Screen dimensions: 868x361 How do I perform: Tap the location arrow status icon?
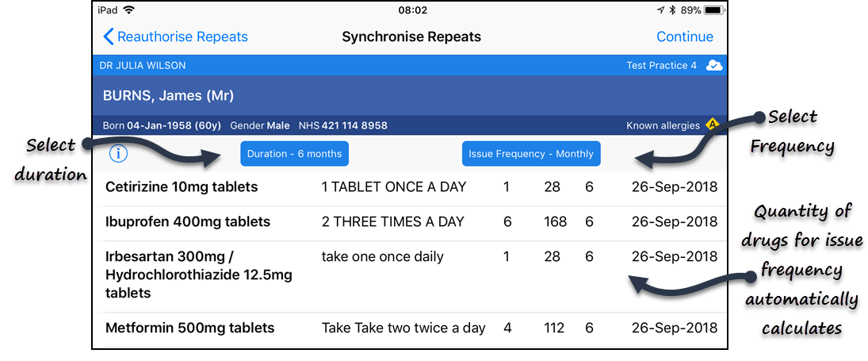(660, 10)
